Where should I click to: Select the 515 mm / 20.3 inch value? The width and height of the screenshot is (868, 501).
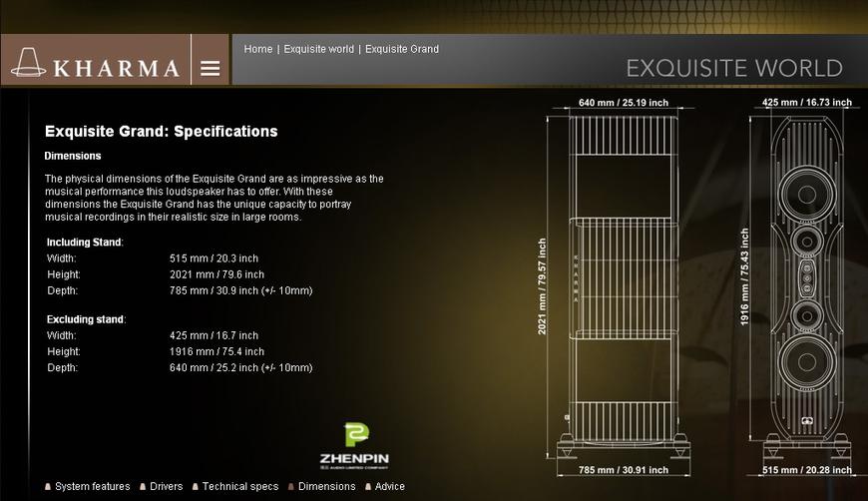pyautogui.click(x=214, y=257)
